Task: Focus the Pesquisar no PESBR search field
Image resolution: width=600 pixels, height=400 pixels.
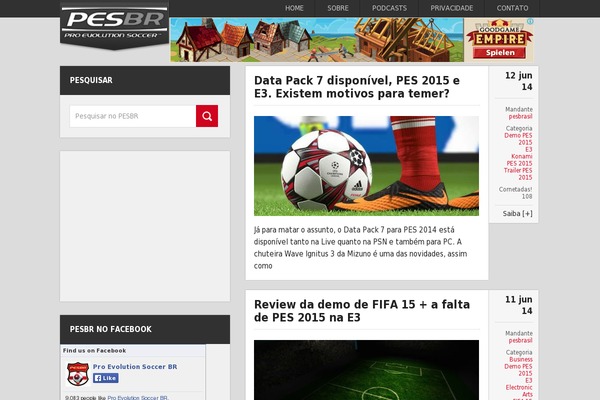Action: pyautogui.click(x=133, y=116)
